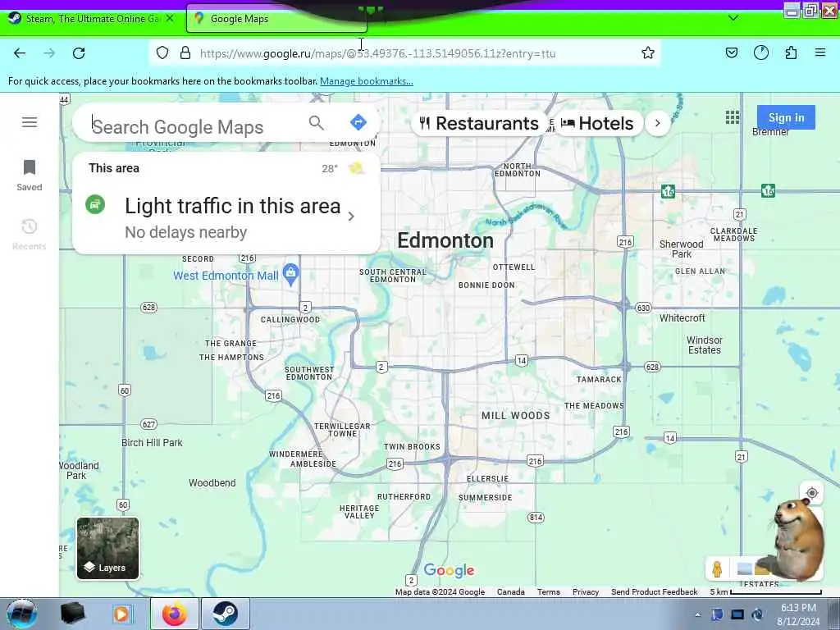Viewport: 840px width, 630px height.
Task: Open directions with the blue arrow icon
Action: [x=358, y=122]
